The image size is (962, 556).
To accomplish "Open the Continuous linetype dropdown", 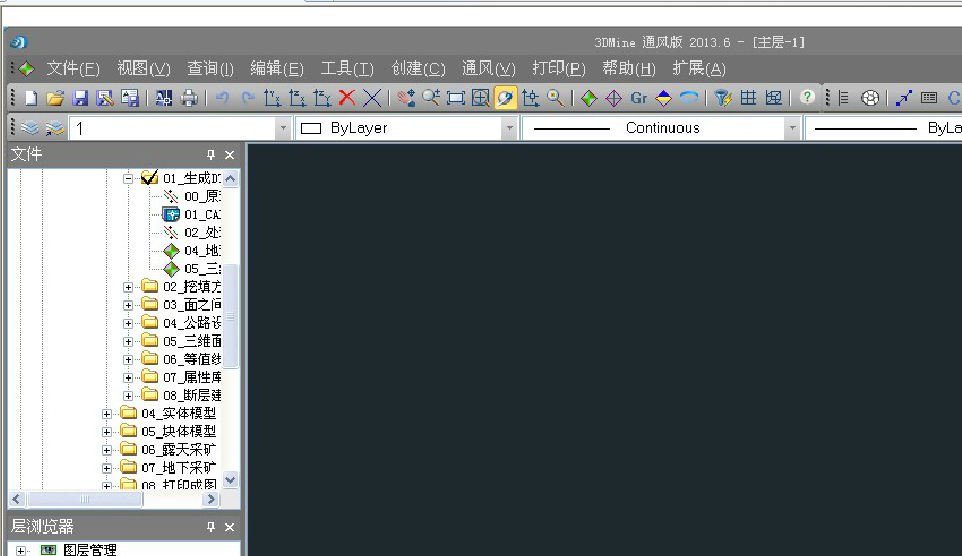I will (792, 128).
